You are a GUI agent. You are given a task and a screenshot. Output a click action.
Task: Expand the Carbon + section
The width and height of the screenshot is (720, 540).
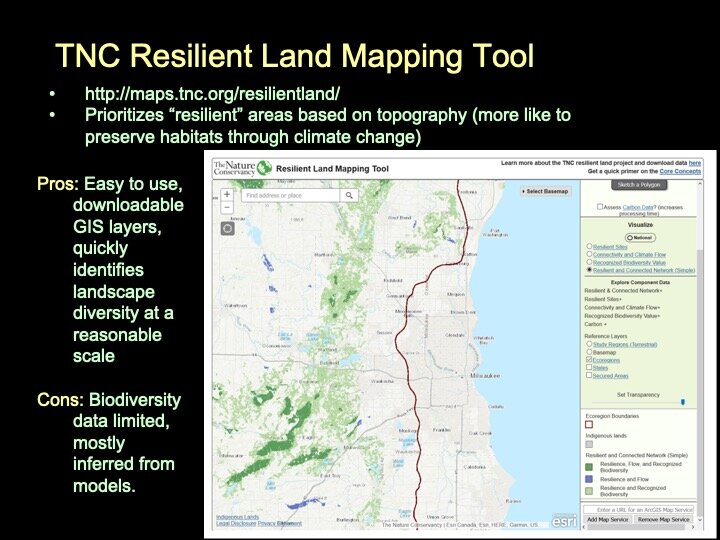point(595,324)
